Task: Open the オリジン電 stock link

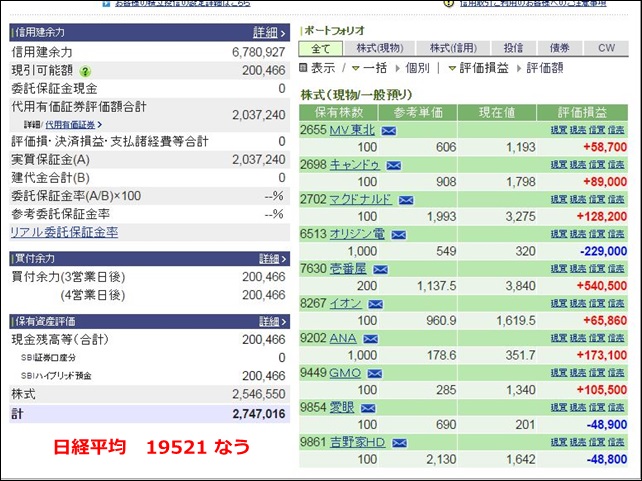Action: [357, 234]
